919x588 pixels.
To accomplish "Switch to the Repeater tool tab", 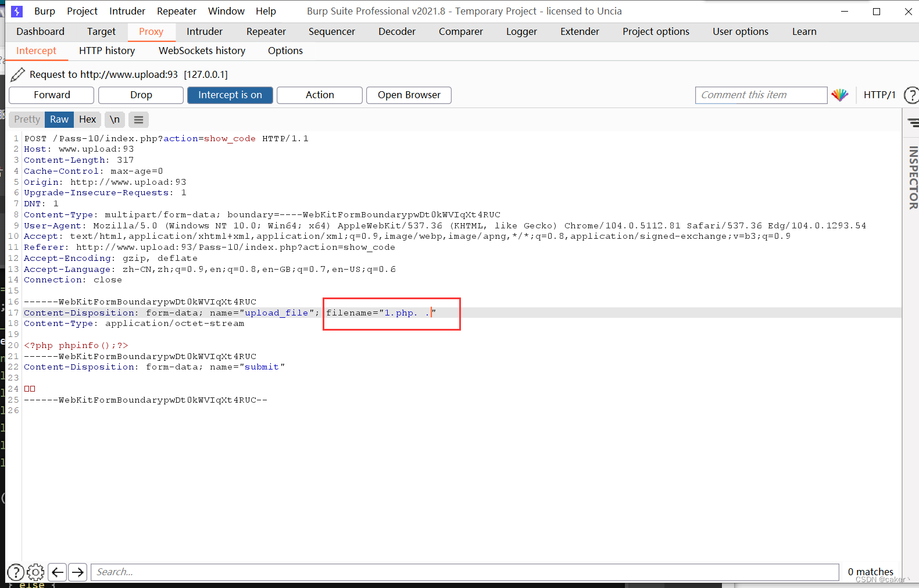I will coord(266,31).
